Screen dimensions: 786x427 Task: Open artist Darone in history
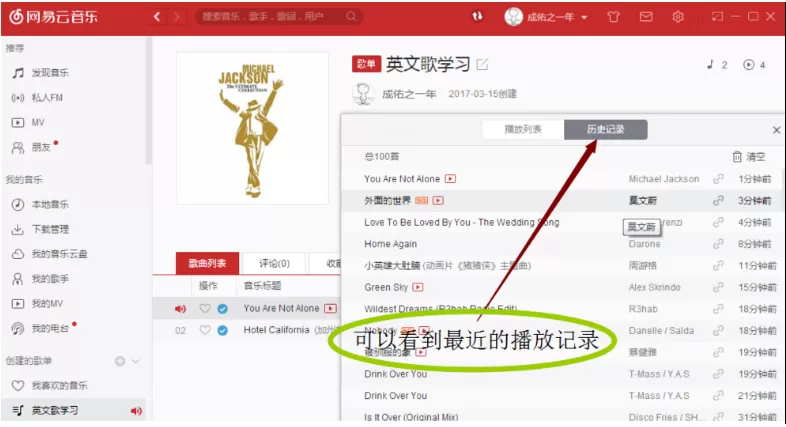pos(644,244)
